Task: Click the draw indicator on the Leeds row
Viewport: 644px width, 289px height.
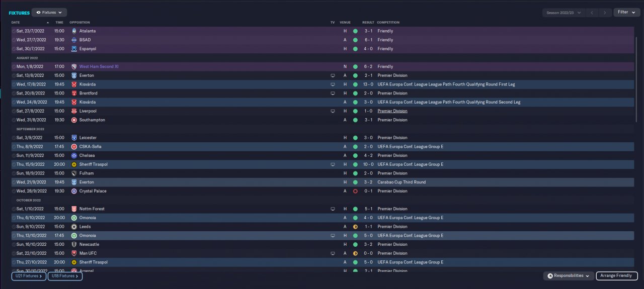Action: point(355,227)
